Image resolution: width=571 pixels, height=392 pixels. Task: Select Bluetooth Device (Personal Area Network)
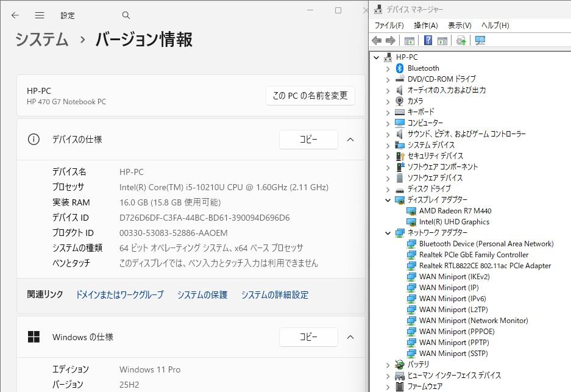point(486,244)
